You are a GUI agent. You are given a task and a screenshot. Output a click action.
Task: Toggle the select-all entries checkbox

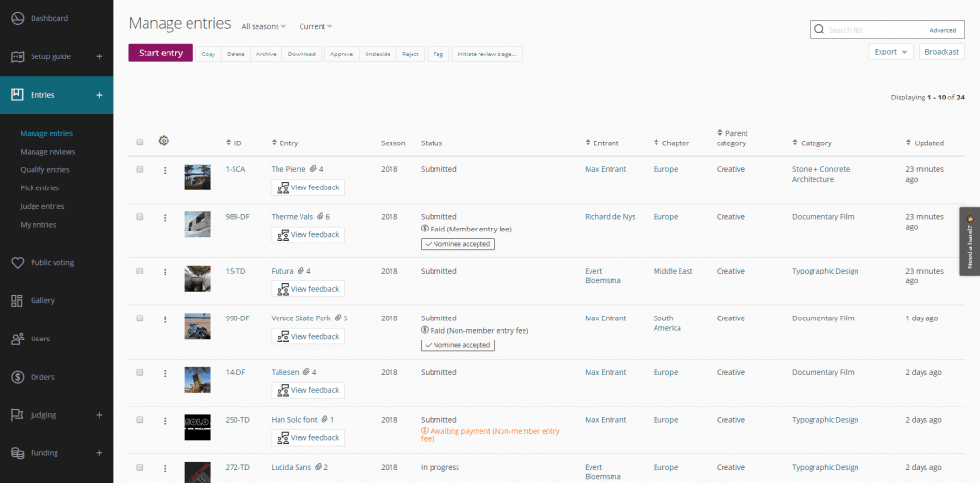coord(140,143)
